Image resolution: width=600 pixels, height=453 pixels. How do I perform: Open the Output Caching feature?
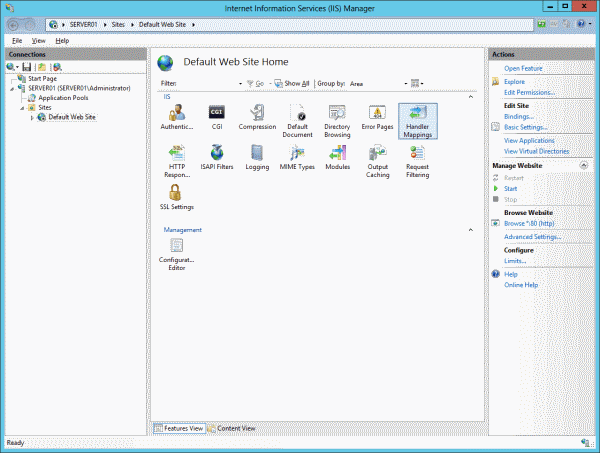click(x=377, y=161)
